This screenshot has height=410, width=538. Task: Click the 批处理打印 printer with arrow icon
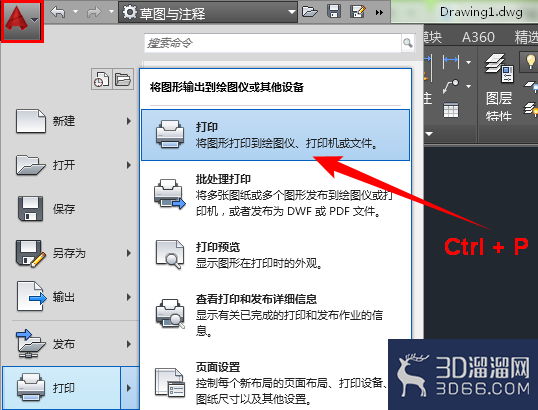(x=169, y=194)
